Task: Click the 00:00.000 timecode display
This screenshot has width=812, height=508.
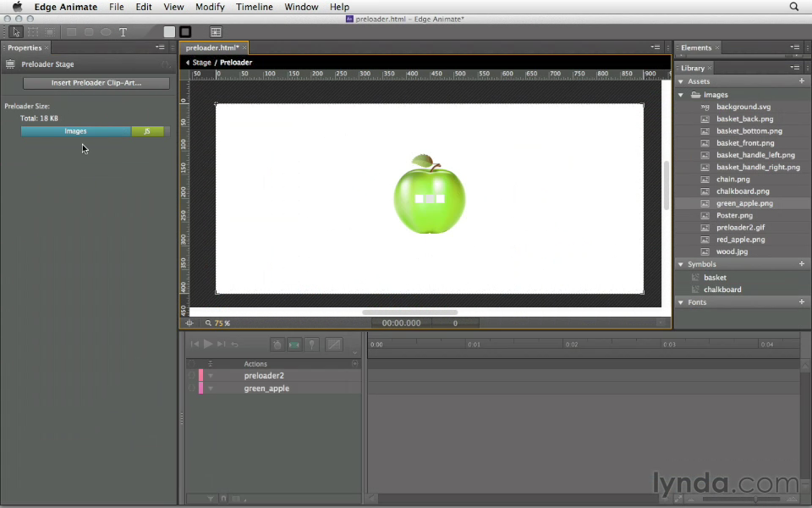Action: pos(401,323)
